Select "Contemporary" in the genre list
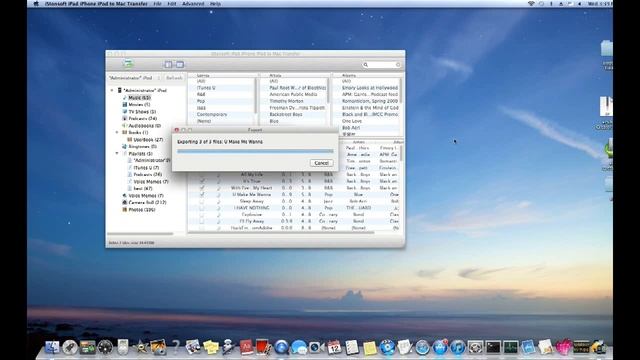Image resolution: width=640 pixels, height=360 pixels. pyautogui.click(x=211, y=114)
